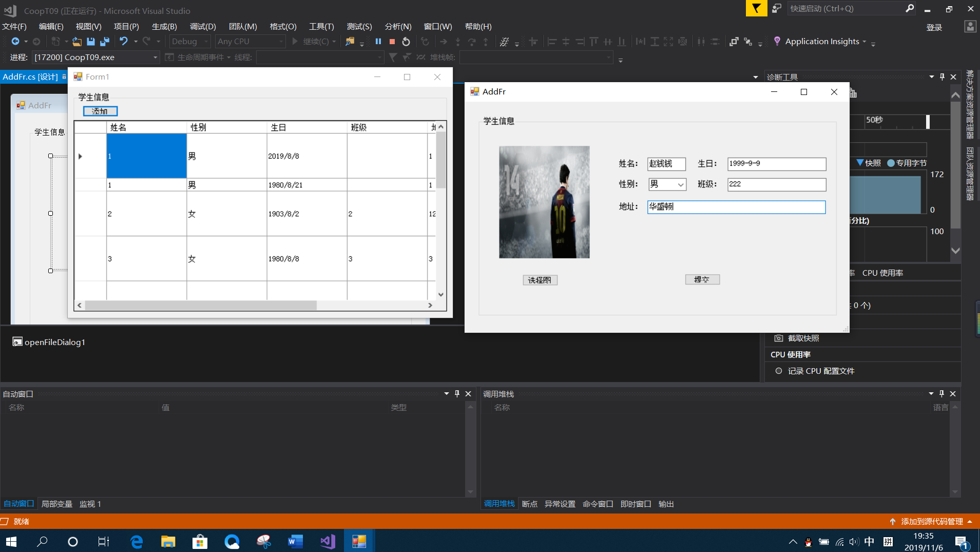
Task: Click the address field containing 华盛顿
Action: pyautogui.click(x=736, y=207)
